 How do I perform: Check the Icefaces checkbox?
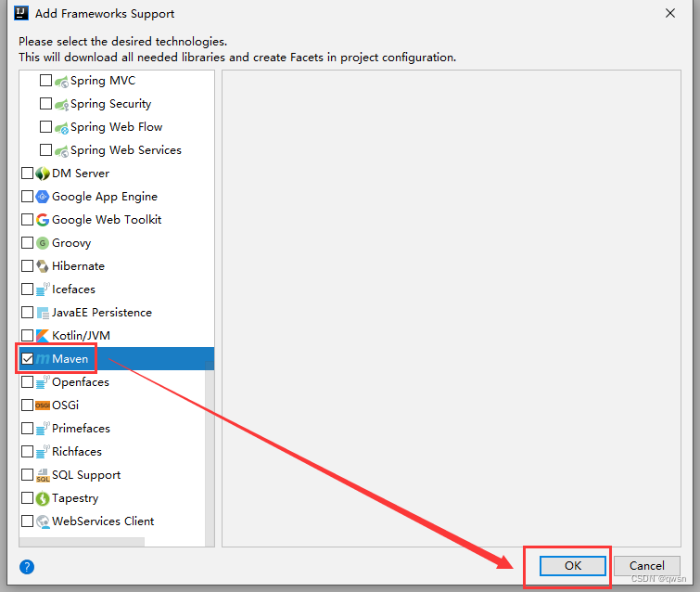click(27, 290)
